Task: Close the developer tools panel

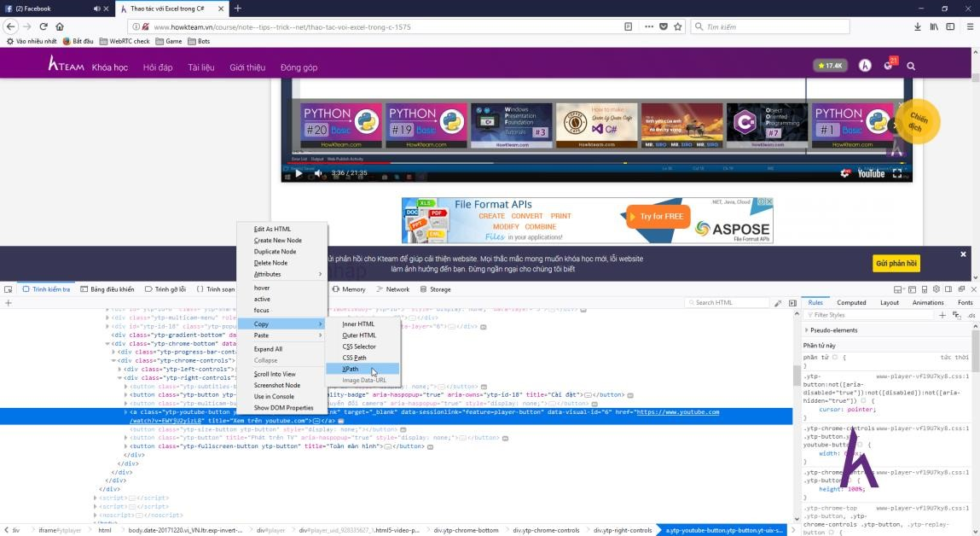Action: (x=973, y=289)
